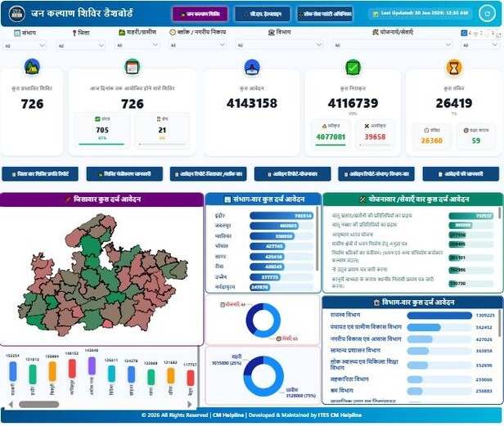This screenshot has height=426, width=504.
Task: Open the आवेदनों की जानकारी button
Action: point(461,174)
